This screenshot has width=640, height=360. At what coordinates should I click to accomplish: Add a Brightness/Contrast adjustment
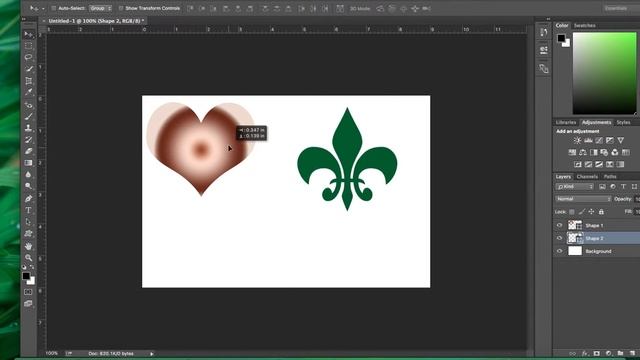pyautogui.click(x=577, y=140)
